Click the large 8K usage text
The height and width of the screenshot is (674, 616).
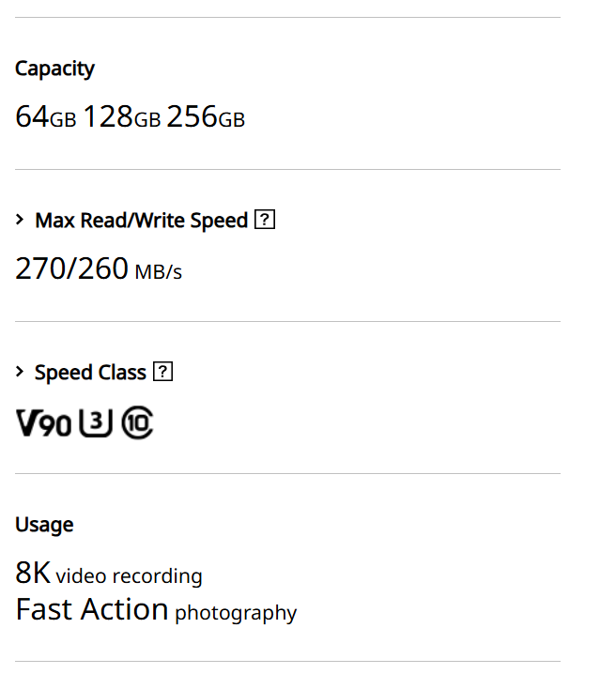33,573
